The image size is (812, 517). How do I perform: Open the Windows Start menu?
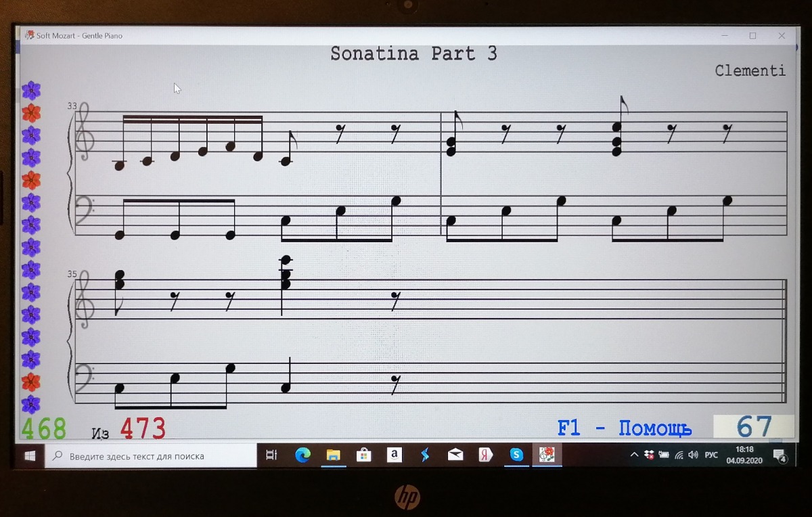(30, 456)
